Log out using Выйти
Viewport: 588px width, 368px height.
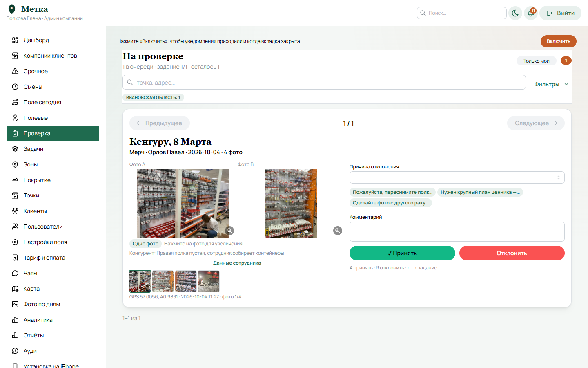[x=560, y=13]
